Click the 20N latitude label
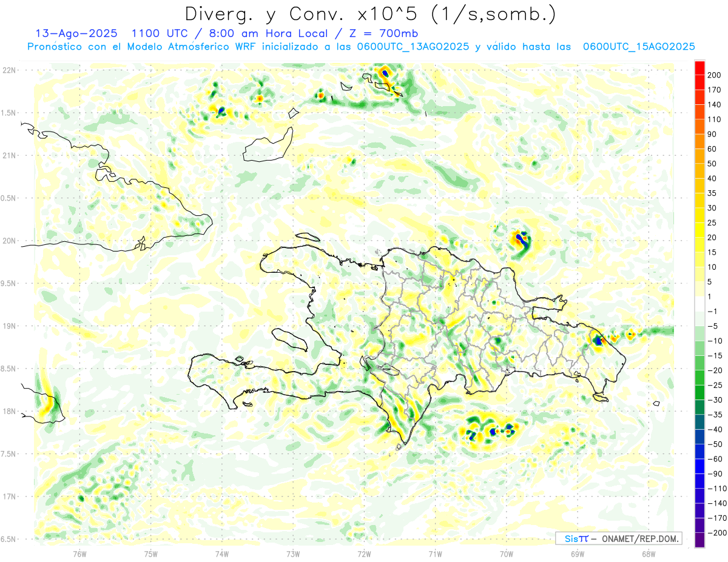Screen dimensions: 728x562 pos(9,241)
